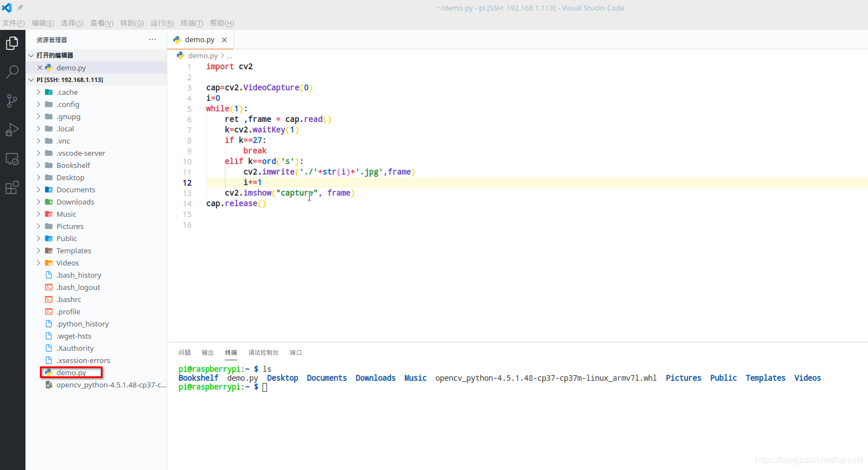Click the Videos folder icon

[x=49, y=263]
